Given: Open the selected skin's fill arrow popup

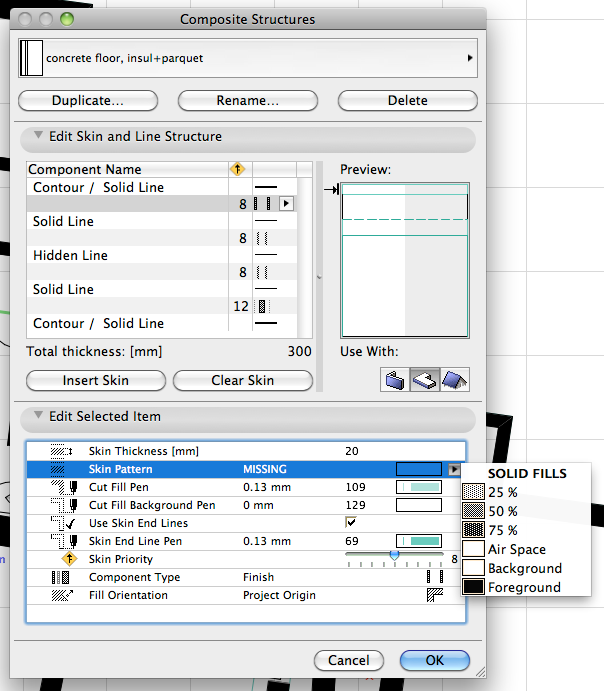Looking at the screenshot, I should [x=286, y=204].
